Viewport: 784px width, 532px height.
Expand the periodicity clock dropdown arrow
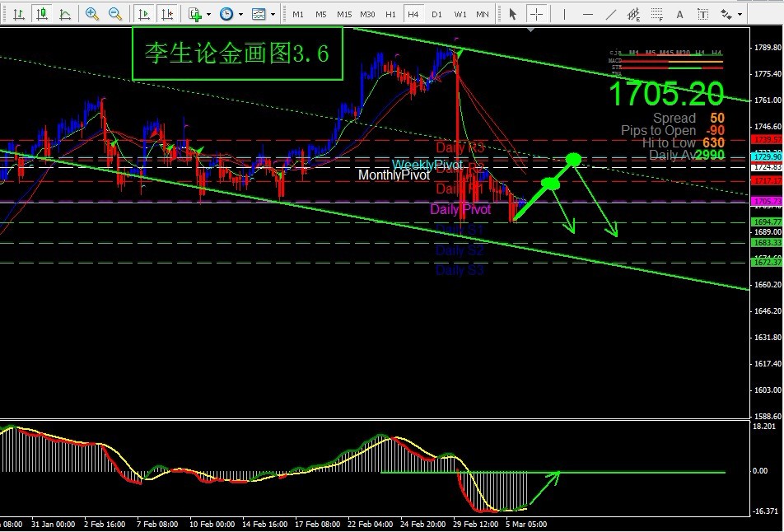240,15
